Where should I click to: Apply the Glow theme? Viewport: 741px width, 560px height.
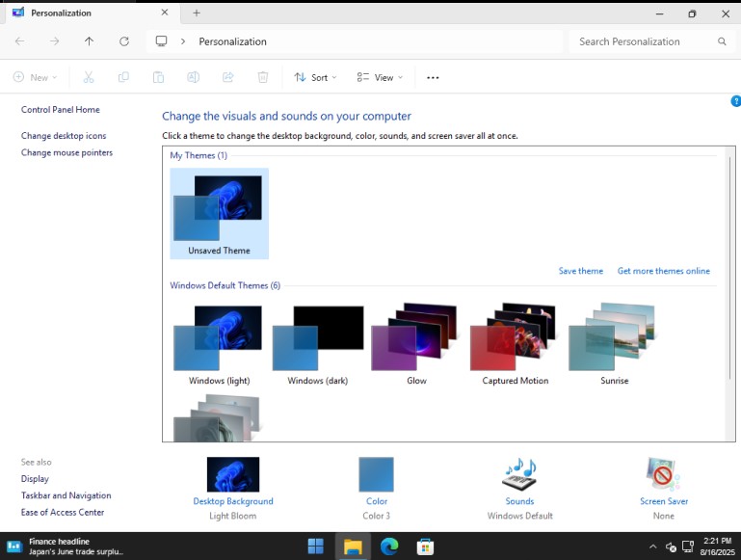[x=416, y=345]
